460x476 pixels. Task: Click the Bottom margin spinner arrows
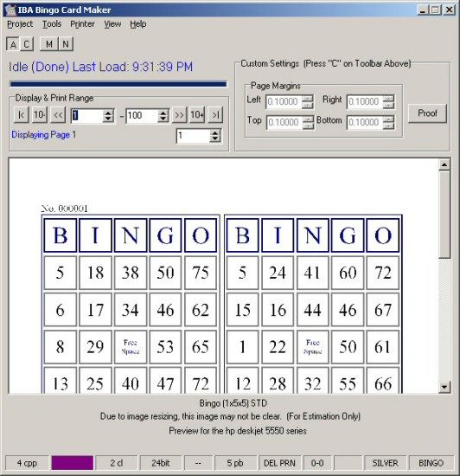[389, 122]
